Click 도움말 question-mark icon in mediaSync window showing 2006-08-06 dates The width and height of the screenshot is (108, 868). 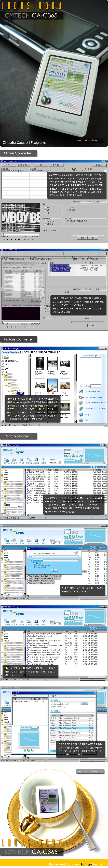(x=44, y=460)
